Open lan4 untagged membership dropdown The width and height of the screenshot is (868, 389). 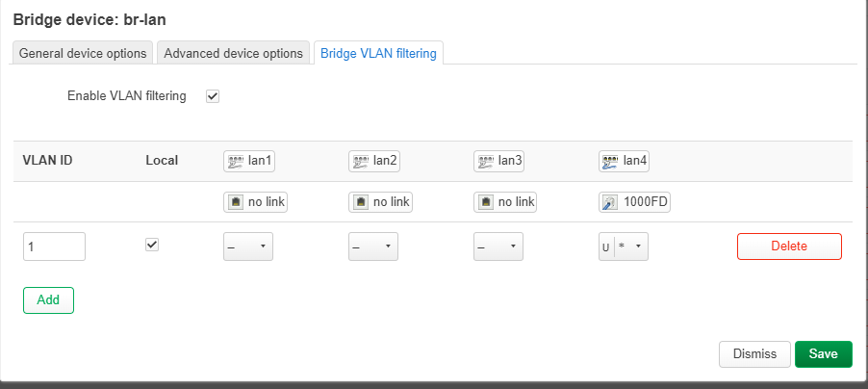[x=624, y=246]
